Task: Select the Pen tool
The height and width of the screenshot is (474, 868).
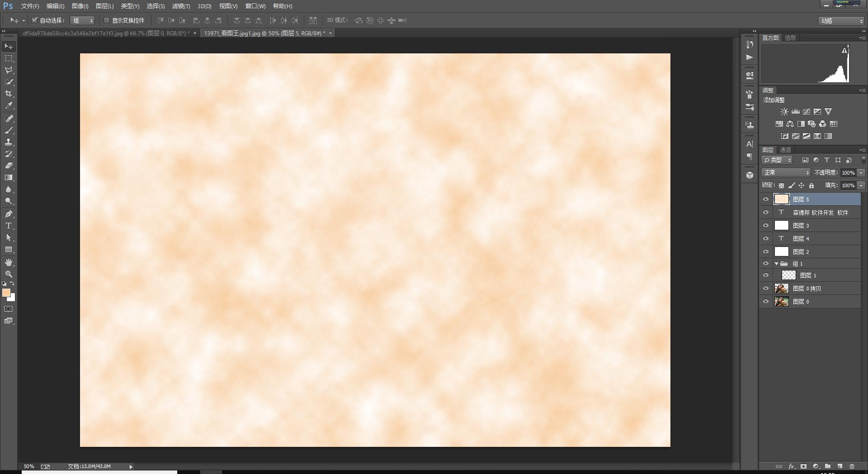Action: click(9, 214)
